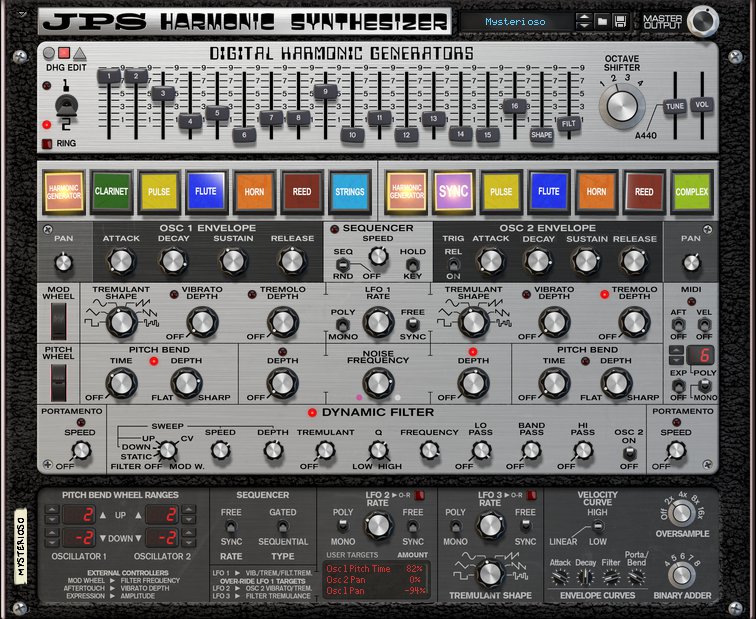
Task: Select the red square DHG edit shape
Action: (x=64, y=53)
